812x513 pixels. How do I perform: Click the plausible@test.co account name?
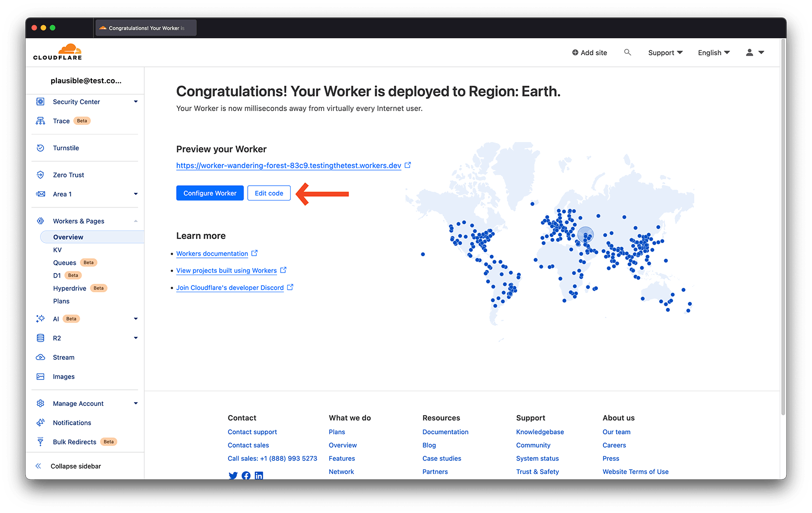pyautogui.click(x=86, y=81)
